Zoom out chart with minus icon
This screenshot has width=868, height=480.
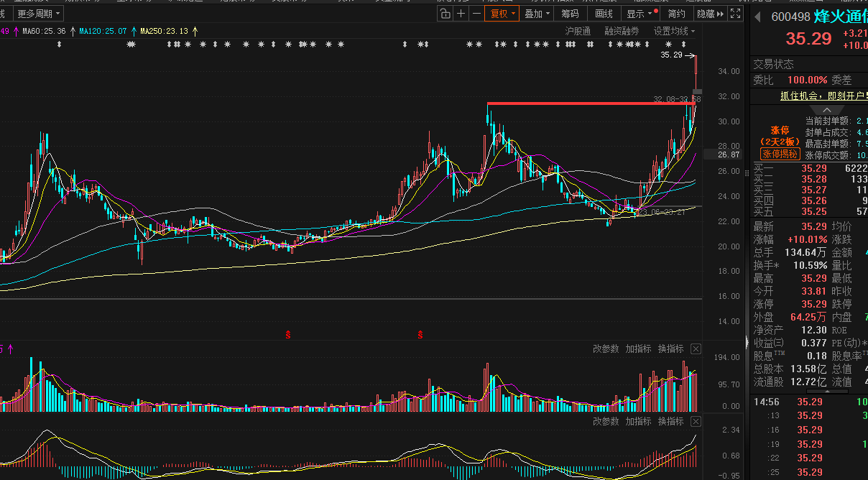coord(476,14)
